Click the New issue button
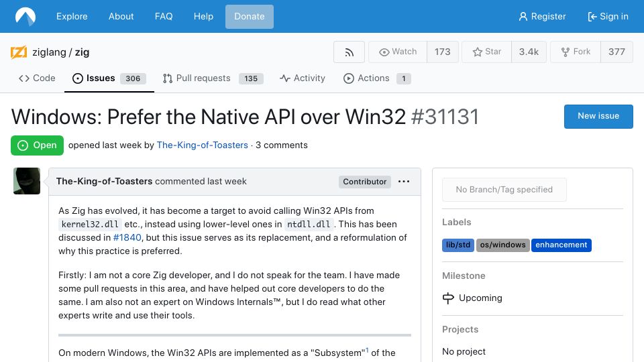Image resolution: width=644 pixels, height=362 pixels. click(x=598, y=117)
